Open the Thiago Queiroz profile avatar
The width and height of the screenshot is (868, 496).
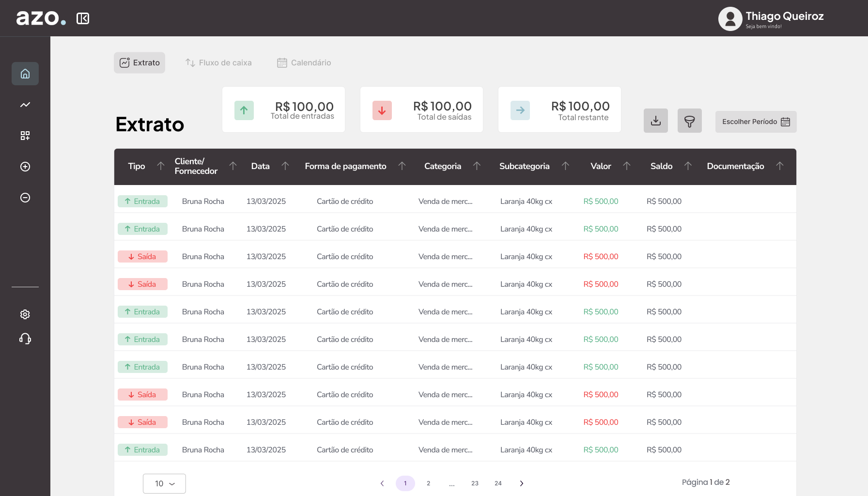(730, 19)
